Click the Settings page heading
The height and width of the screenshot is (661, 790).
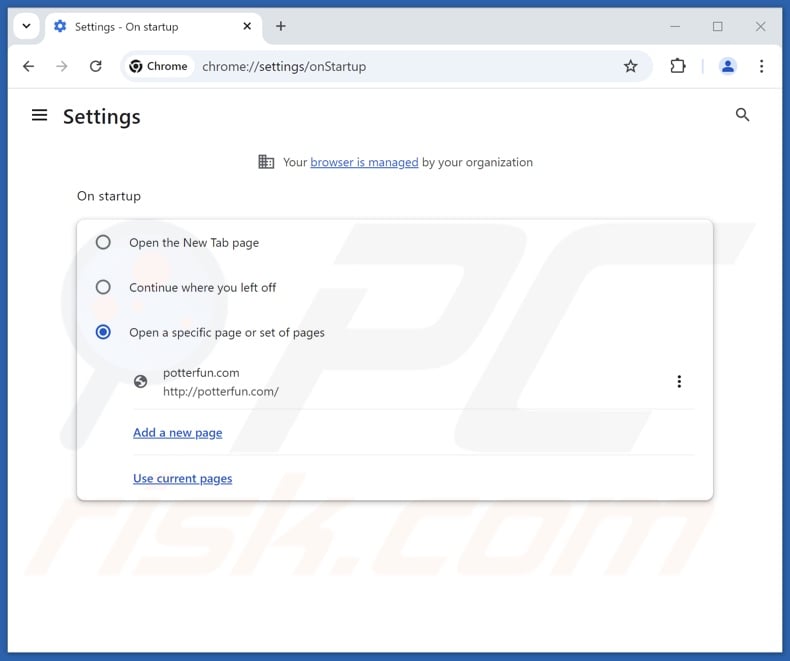tap(102, 117)
